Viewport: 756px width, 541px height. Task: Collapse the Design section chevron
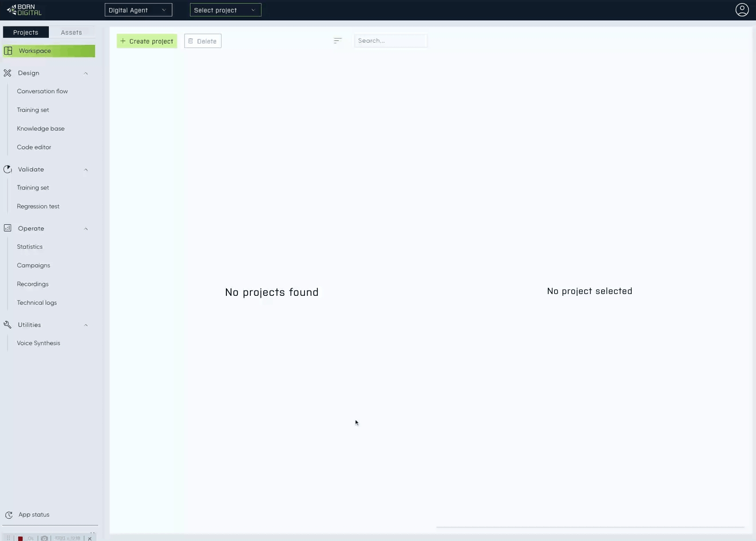coord(86,73)
